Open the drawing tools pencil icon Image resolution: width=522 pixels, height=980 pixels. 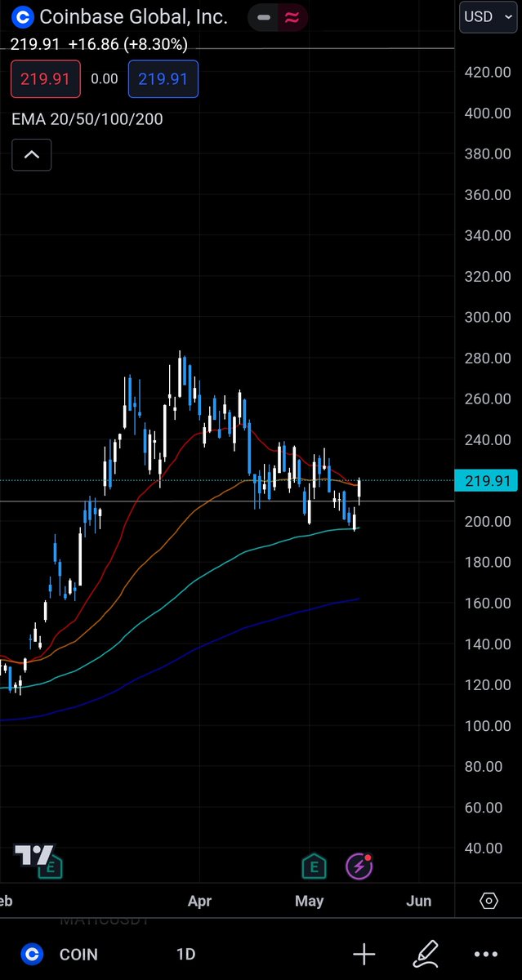click(x=426, y=953)
